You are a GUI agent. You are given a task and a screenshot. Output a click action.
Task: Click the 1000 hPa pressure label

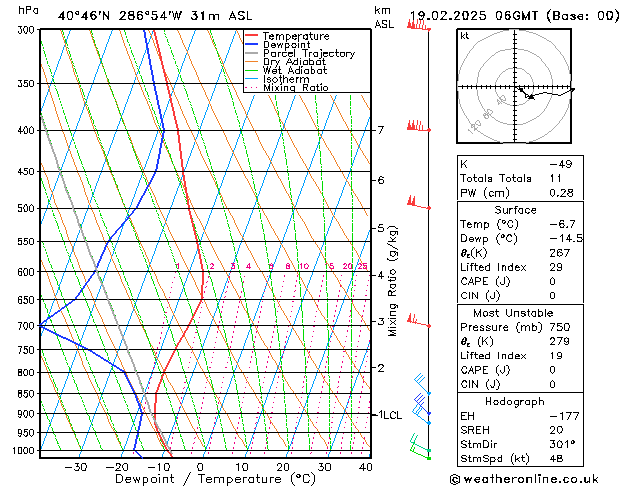point(24,450)
